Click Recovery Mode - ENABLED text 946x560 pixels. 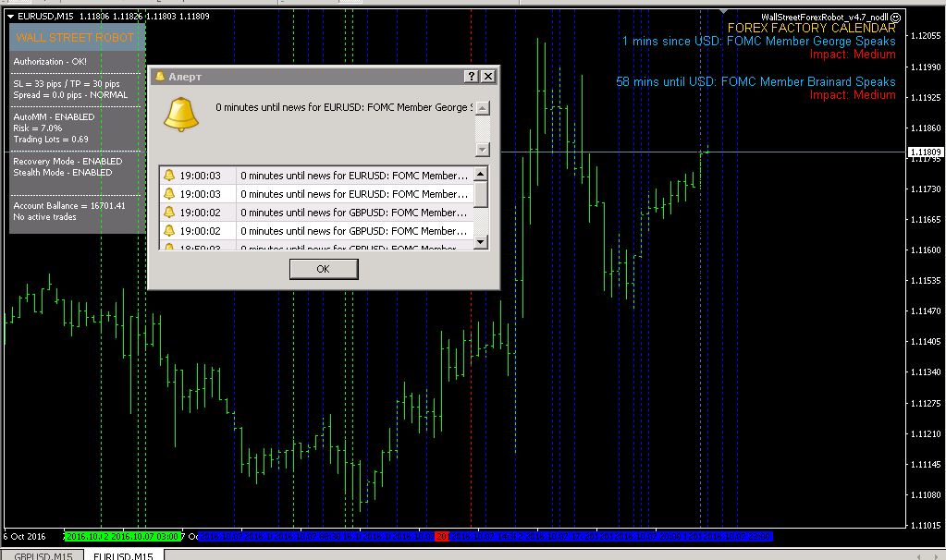[68, 162]
